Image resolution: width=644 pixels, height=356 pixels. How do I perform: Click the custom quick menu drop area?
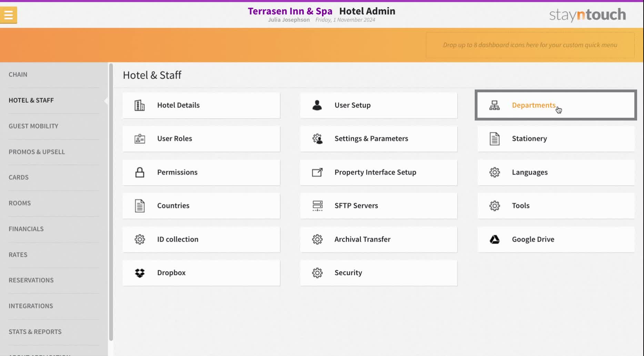[530, 45]
